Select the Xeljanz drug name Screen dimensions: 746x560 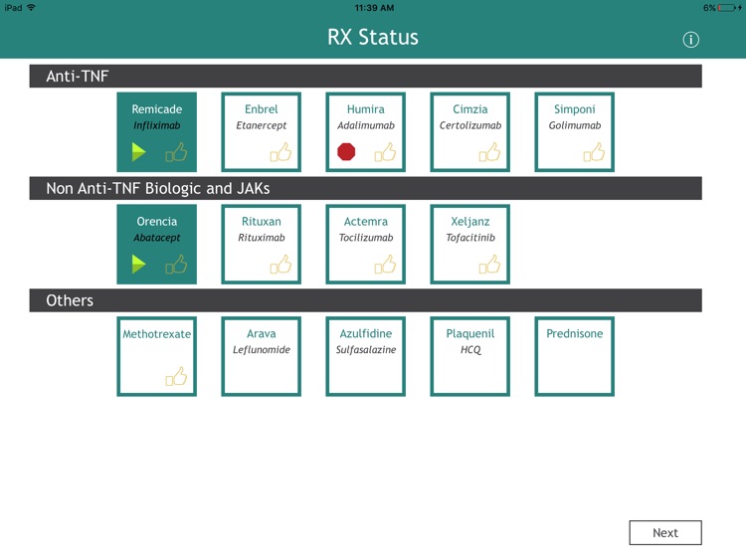click(x=470, y=221)
